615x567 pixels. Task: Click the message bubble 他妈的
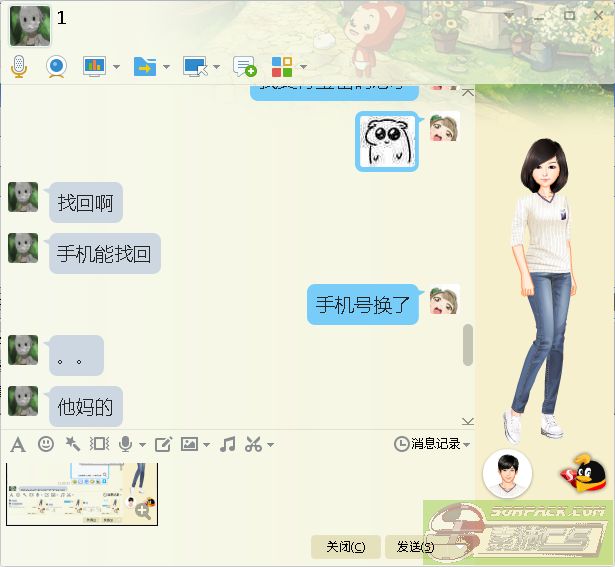pyautogui.click(x=86, y=406)
